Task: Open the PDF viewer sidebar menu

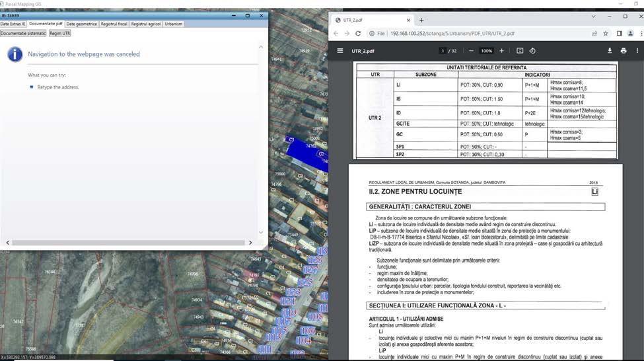Action: pyautogui.click(x=340, y=51)
